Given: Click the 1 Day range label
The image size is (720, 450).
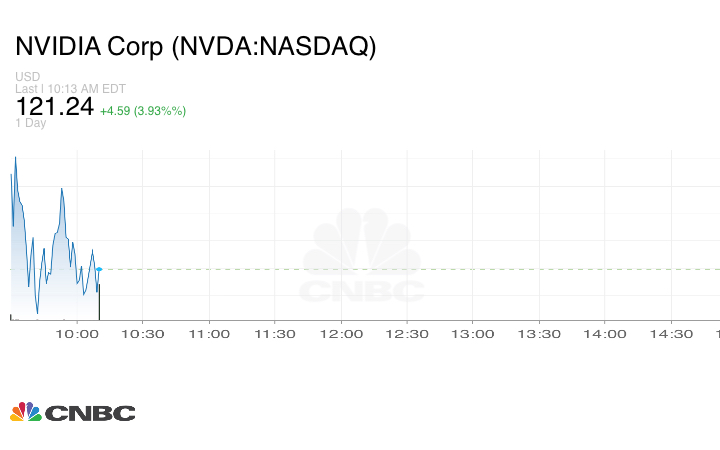Looking at the screenshot, I should point(31,124).
